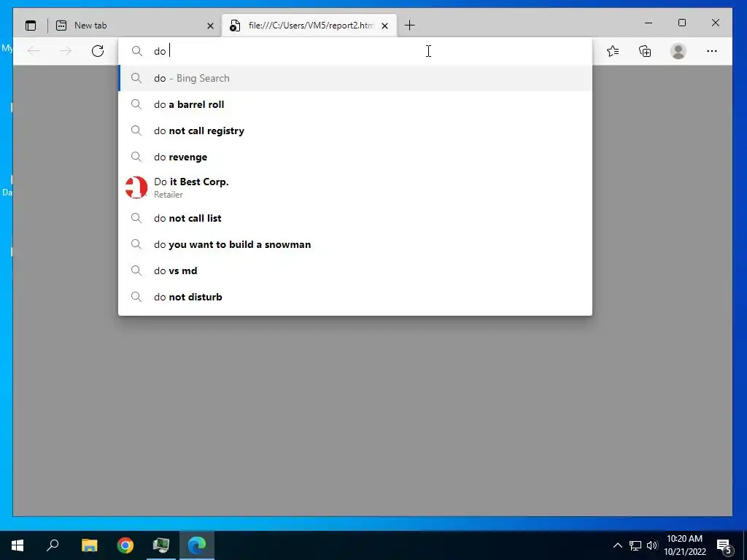
Task: Show hidden system tray icons
Action: coord(617,545)
